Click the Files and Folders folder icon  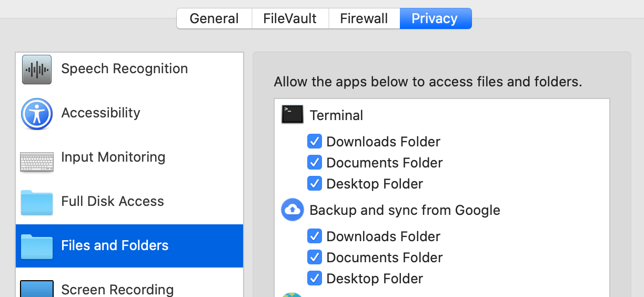click(37, 247)
